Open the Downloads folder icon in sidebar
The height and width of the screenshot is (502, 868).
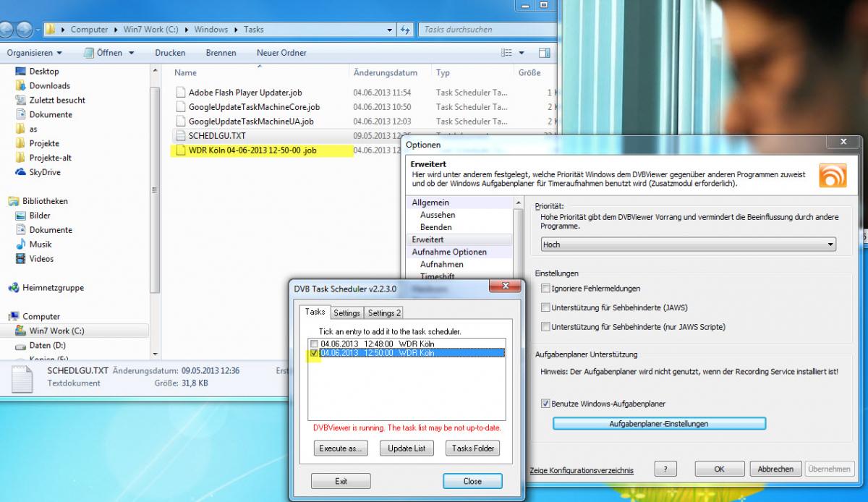tap(20, 85)
